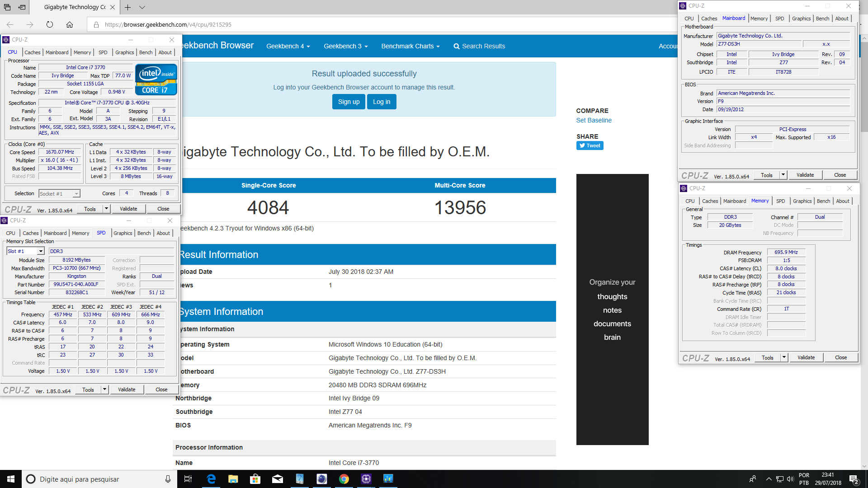The width and height of the screenshot is (868, 488).
Task: Click the Search Results magnifier link
Action: tap(479, 46)
